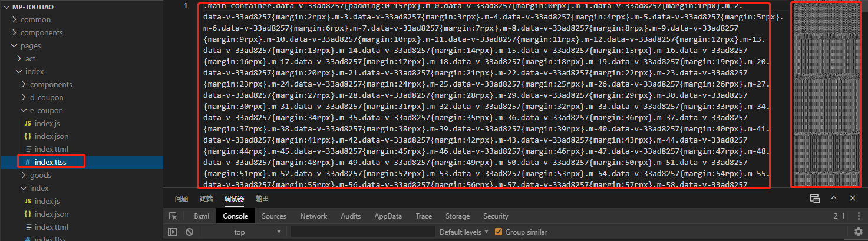Open the top context selector dropdown

tap(257, 232)
